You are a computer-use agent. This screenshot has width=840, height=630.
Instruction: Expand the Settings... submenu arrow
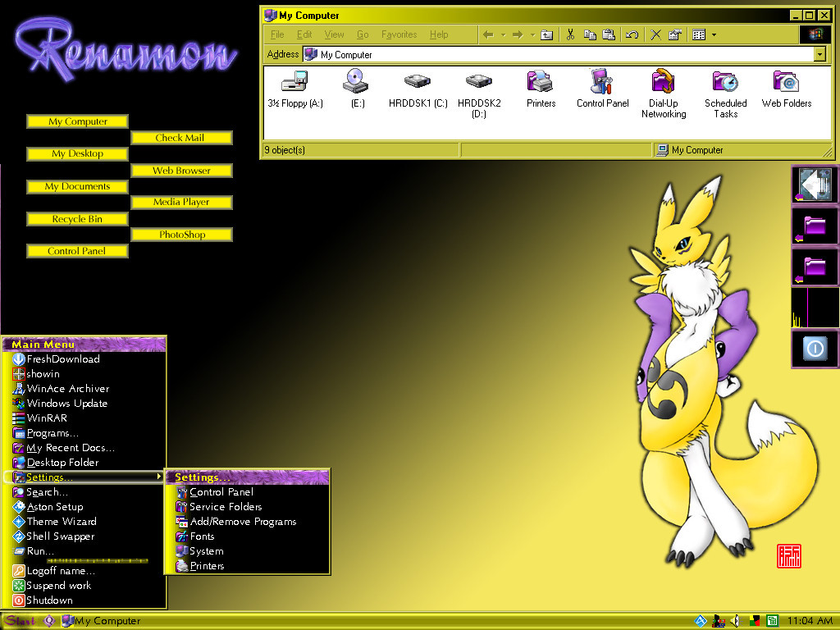click(159, 477)
